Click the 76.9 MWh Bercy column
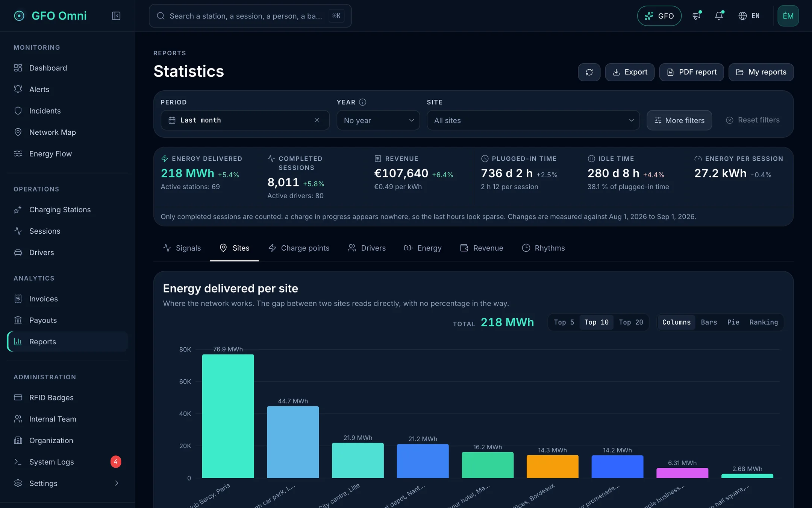Viewport: 812px width, 508px height. pos(228,416)
